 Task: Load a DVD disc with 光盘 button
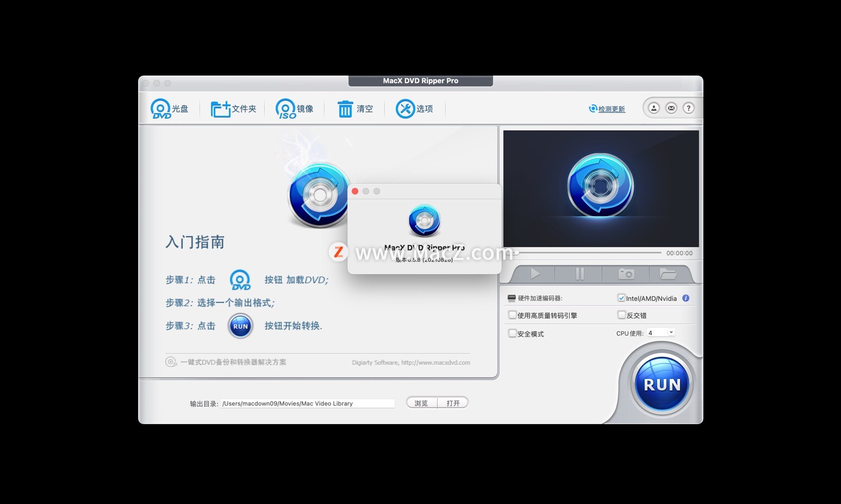click(x=169, y=109)
